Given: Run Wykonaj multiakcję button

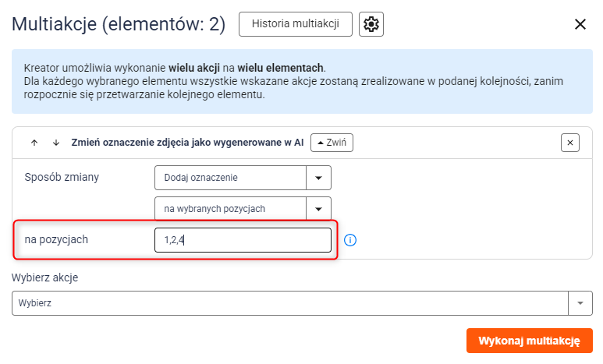Looking at the screenshot, I should click(x=529, y=341).
